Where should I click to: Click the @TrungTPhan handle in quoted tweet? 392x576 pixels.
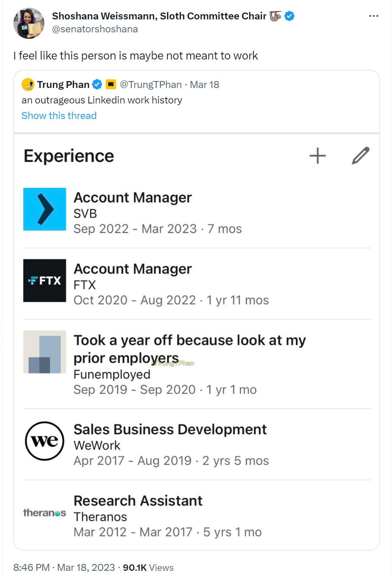150,85
